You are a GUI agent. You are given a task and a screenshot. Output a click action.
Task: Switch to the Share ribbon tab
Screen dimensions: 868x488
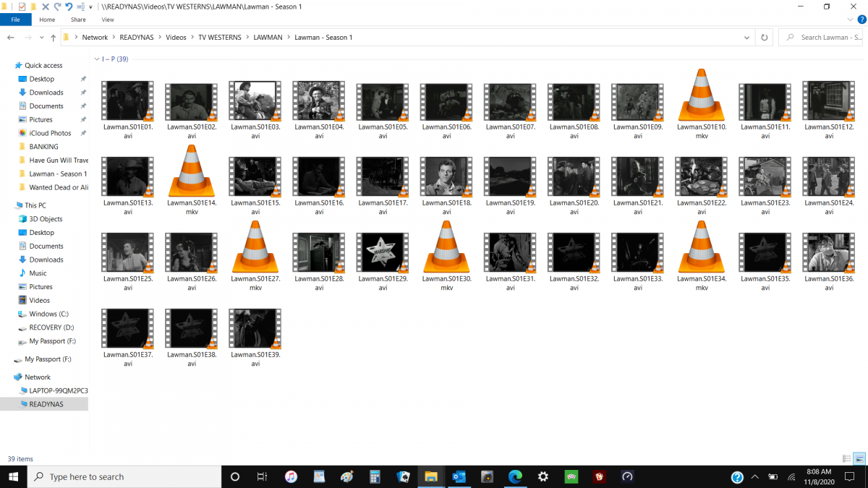tap(78, 20)
